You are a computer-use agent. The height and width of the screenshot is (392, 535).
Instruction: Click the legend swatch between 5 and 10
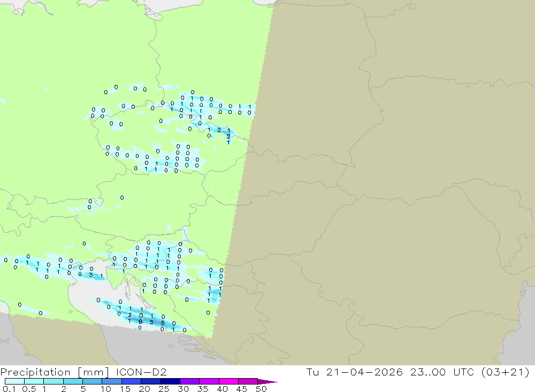(x=93, y=381)
